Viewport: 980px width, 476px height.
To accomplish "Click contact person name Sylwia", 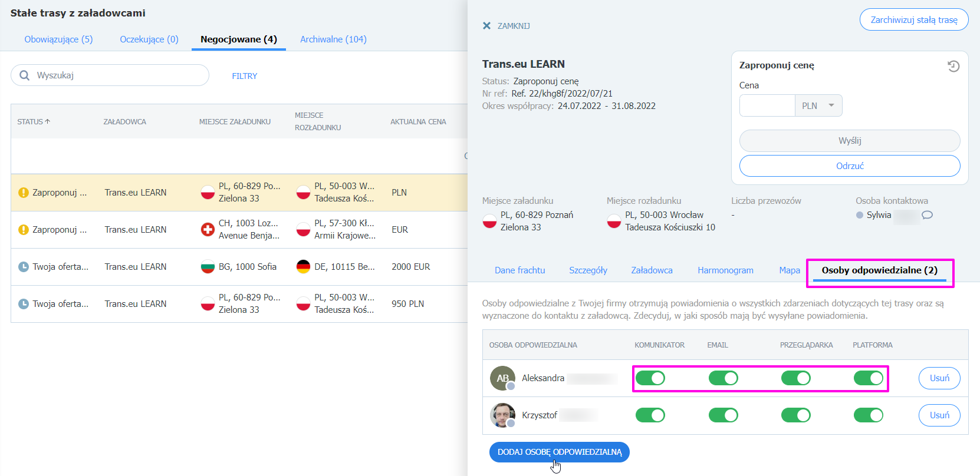I will 879,215.
